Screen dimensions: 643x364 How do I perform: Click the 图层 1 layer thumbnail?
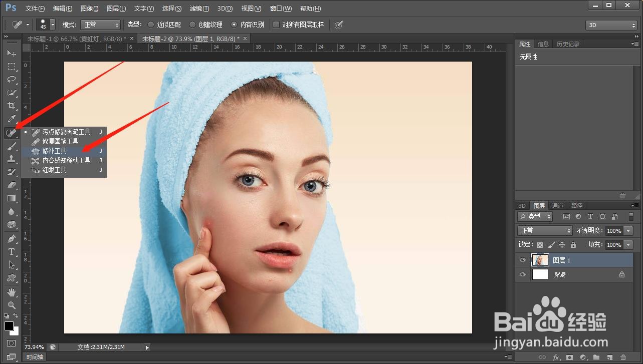(540, 260)
